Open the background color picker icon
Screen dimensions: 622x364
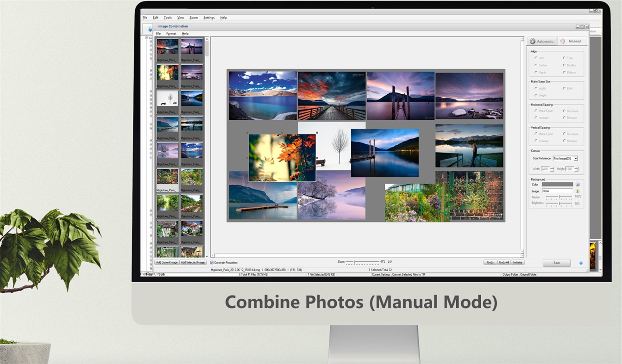click(578, 184)
